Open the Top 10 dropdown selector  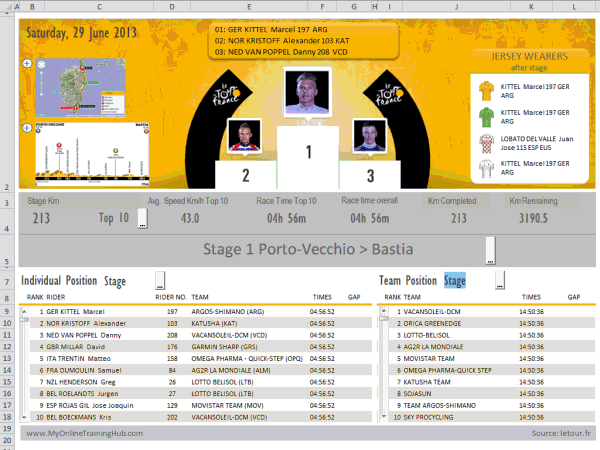coord(142,218)
